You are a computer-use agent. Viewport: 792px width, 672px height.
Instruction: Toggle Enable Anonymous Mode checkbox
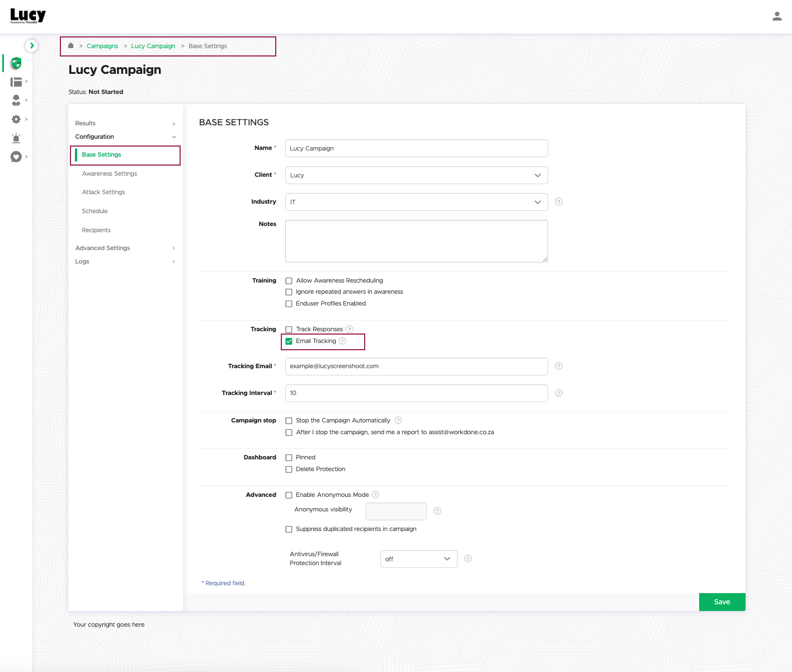coord(289,495)
